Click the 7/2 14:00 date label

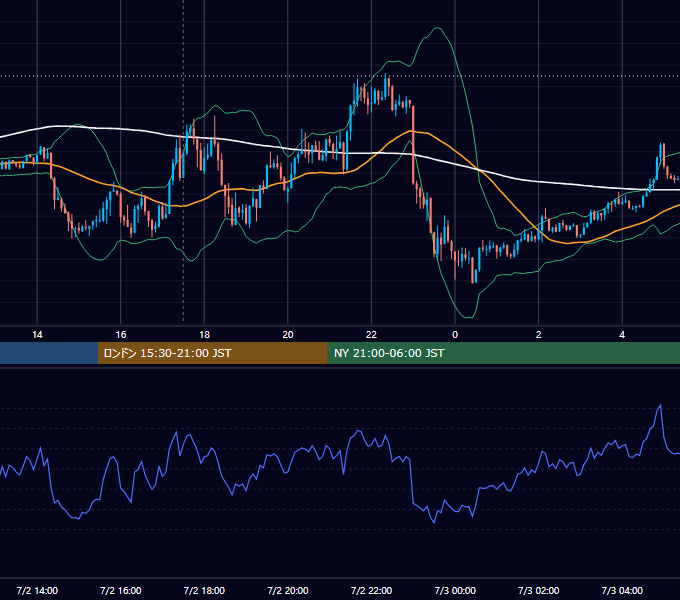[x=37, y=590]
